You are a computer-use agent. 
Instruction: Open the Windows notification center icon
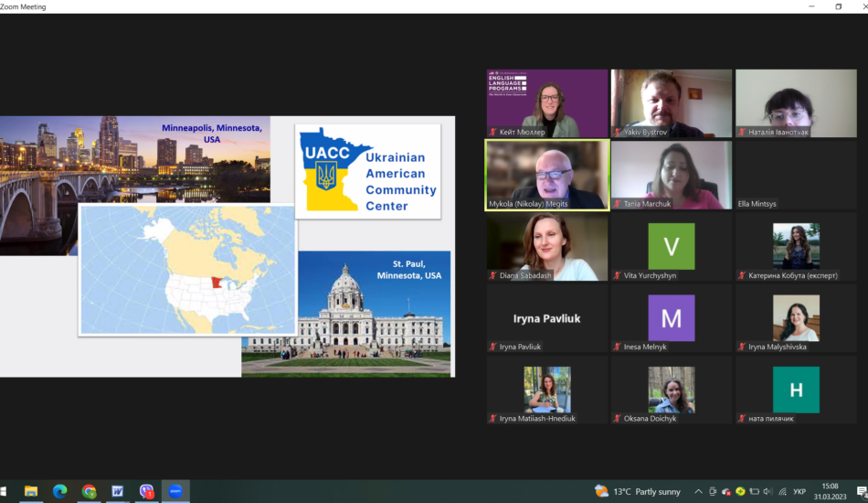click(862, 491)
